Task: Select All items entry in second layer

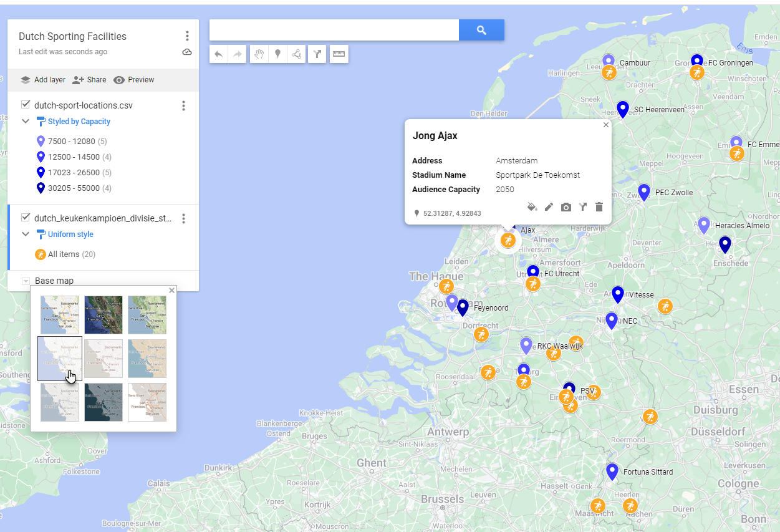Action: click(x=65, y=254)
